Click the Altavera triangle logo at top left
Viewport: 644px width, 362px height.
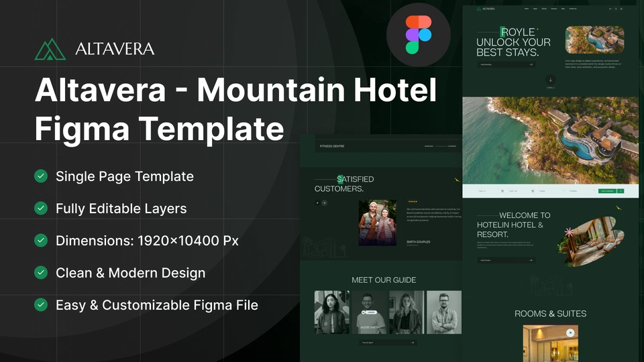[x=50, y=49]
